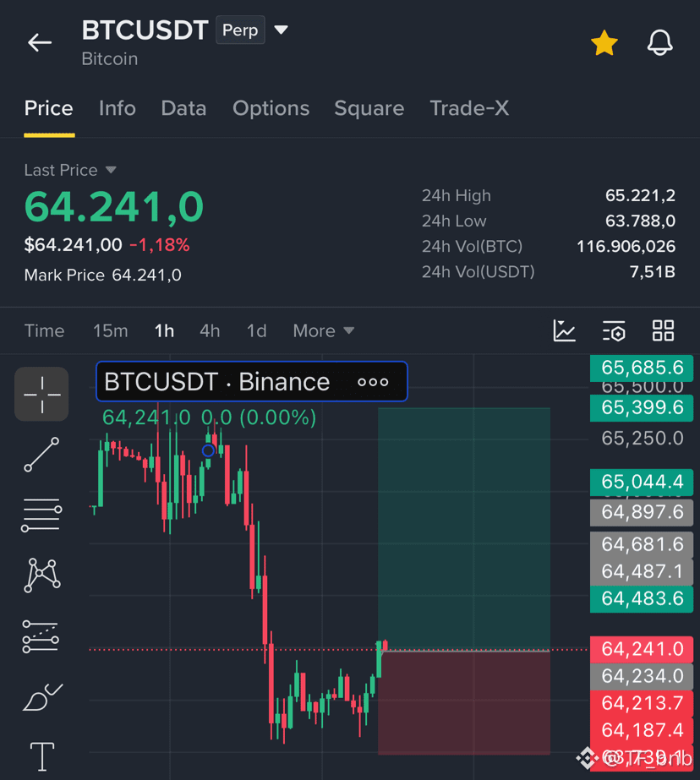Click the green take-profit zone on chart
The image size is (700, 780).
463,529
